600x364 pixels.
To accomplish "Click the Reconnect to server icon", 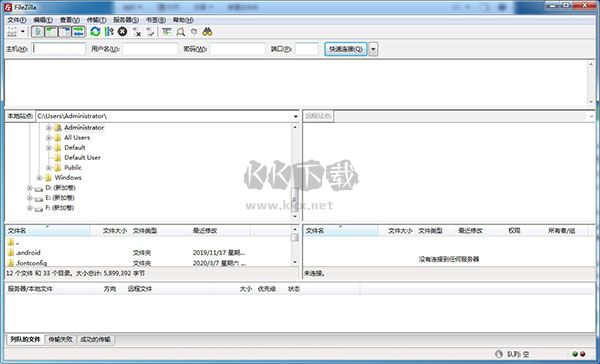I will pyautogui.click(x=150, y=32).
